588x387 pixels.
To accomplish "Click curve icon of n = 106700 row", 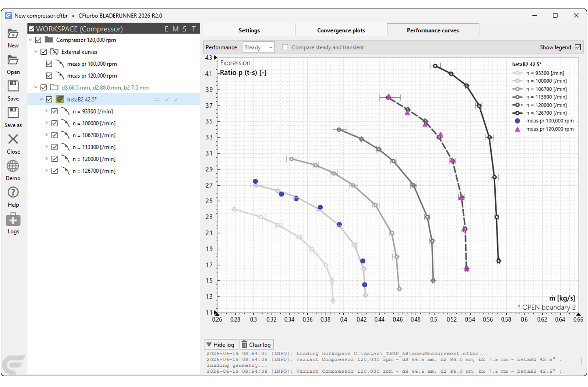I will coord(65,135).
